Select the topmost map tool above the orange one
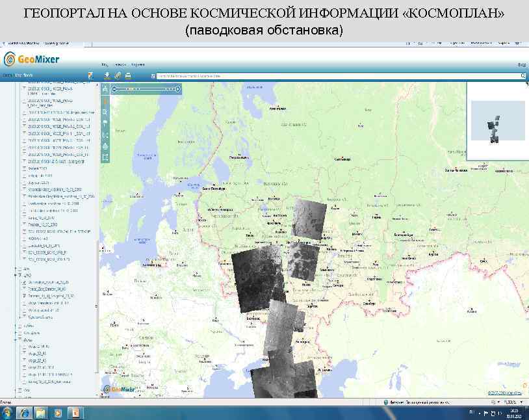 point(105,90)
